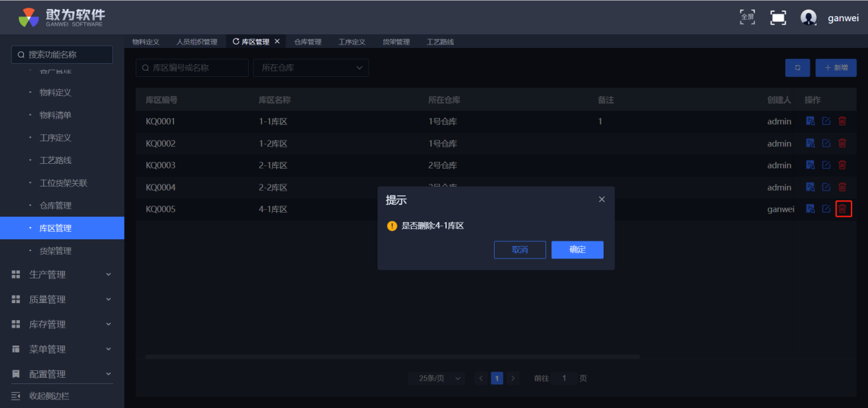Select 库区管理 in the sidebar
This screenshot has width=868, height=408.
pyautogui.click(x=62, y=228)
